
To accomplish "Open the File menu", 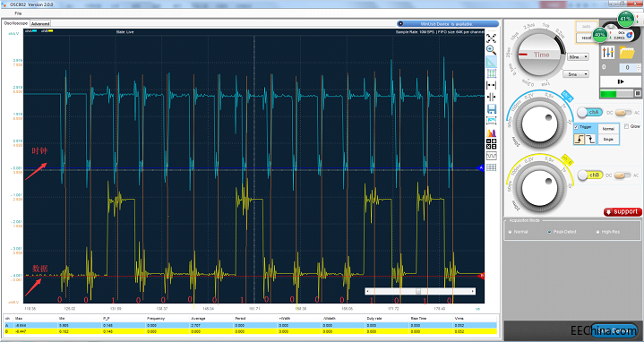I will [18, 13].
